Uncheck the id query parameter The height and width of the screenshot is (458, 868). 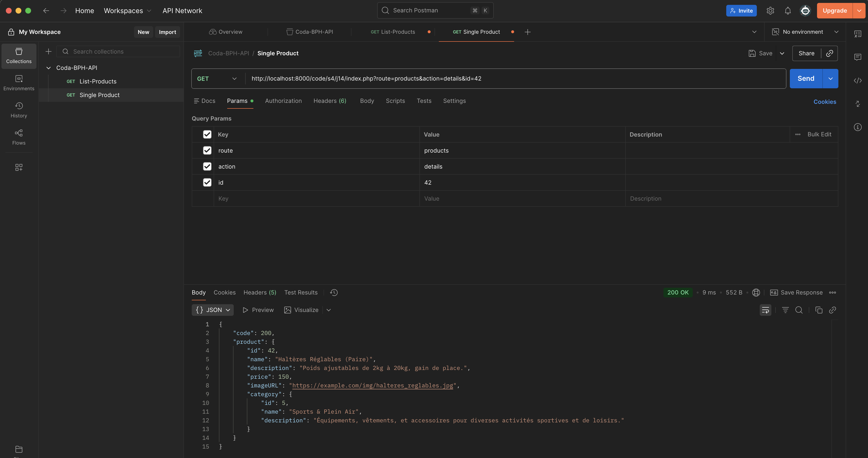click(x=207, y=182)
